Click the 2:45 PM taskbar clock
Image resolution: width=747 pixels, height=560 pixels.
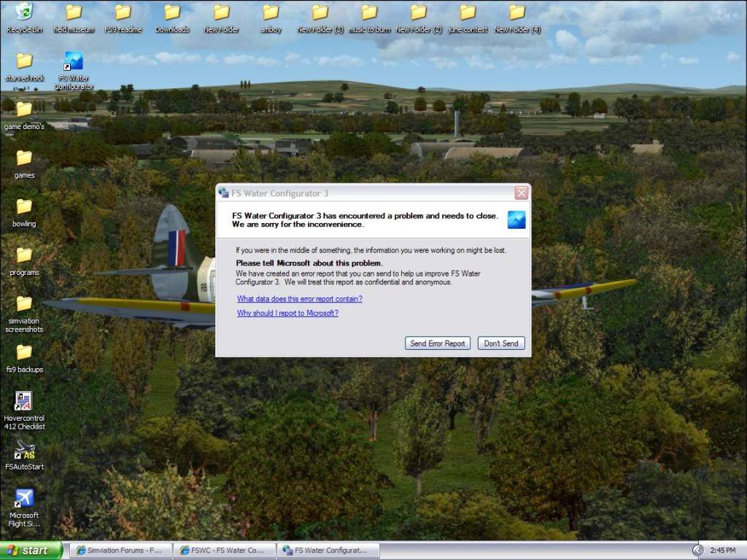(723, 551)
